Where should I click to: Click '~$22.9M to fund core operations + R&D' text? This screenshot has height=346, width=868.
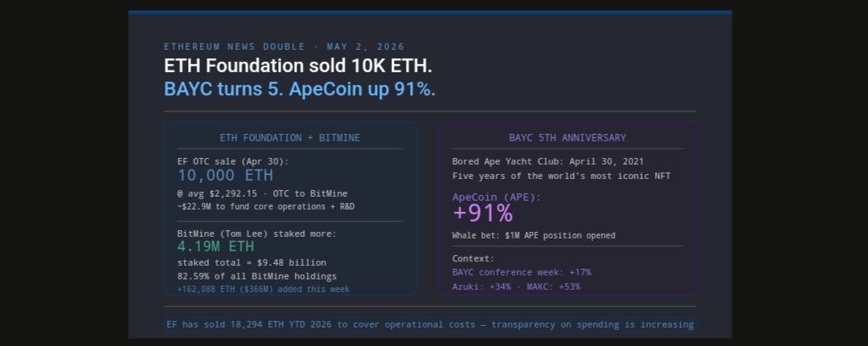[x=266, y=206]
